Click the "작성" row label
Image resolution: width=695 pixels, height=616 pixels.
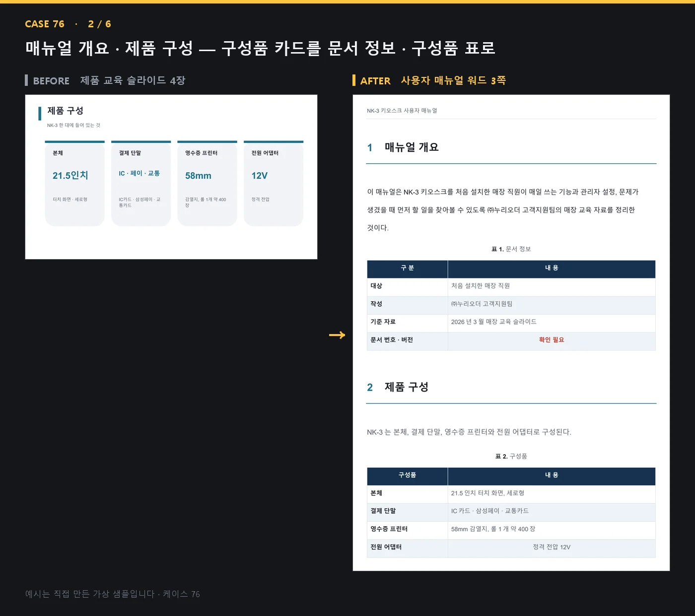376,304
